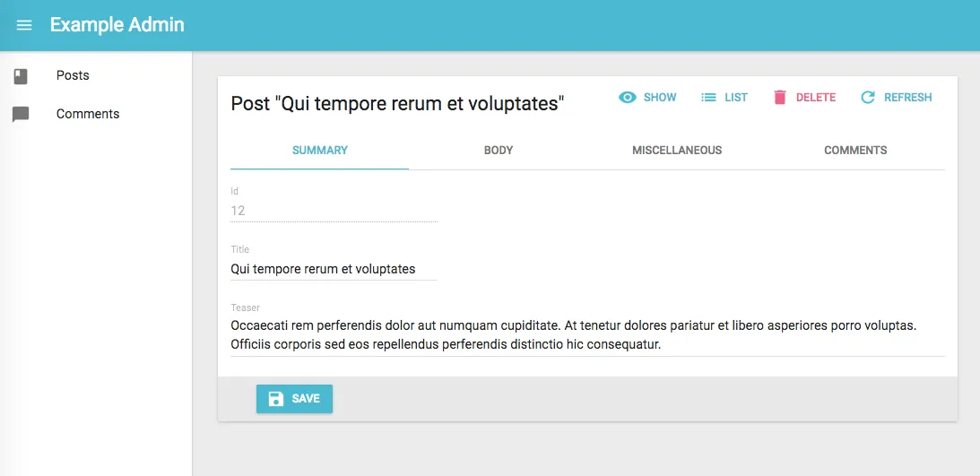Open Posts from the sidebar menu
Screen dimensions: 980x476
point(73,76)
